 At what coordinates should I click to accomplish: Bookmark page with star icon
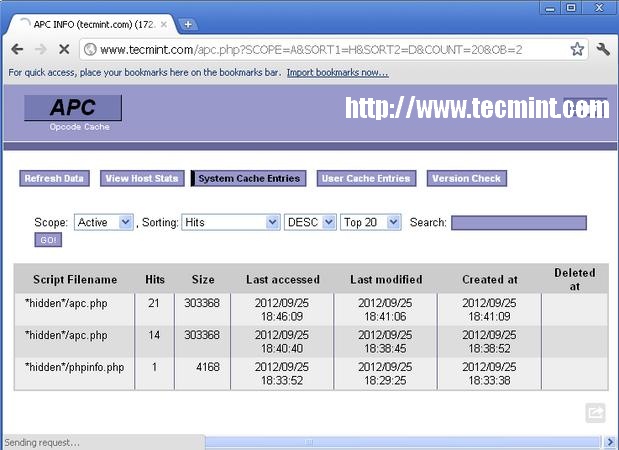pos(577,48)
